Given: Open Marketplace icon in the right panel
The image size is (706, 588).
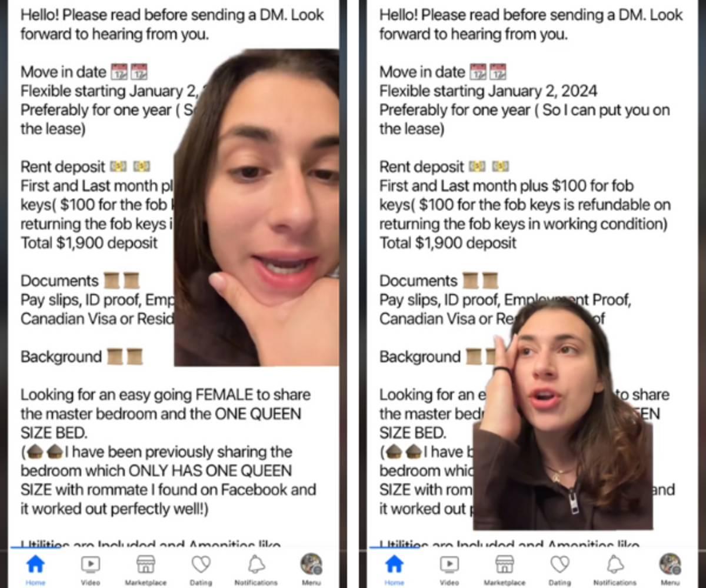Looking at the screenshot, I should point(504,565).
